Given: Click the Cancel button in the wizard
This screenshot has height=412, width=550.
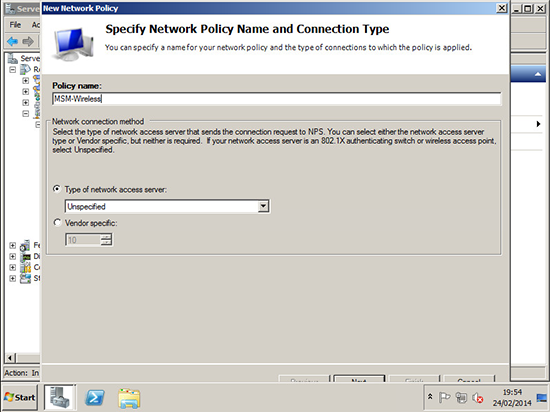Looking at the screenshot, I should pyautogui.click(x=469, y=379).
